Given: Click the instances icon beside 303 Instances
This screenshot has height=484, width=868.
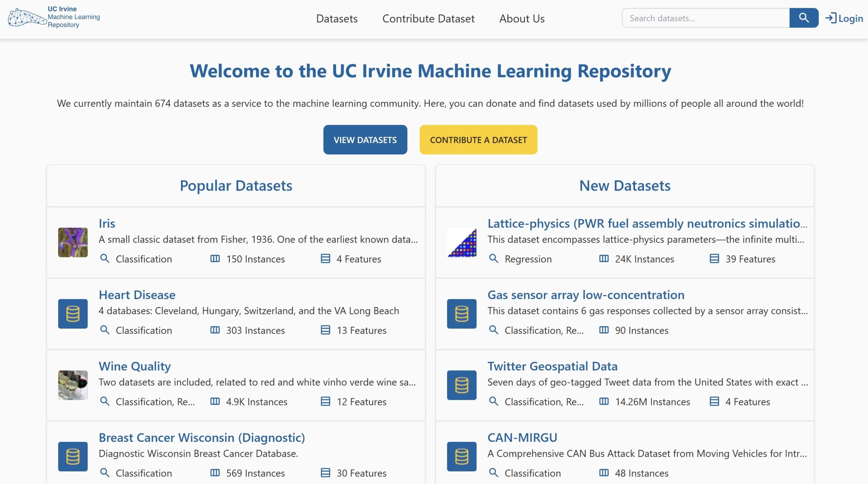Looking at the screenshot, I should 215,330.
